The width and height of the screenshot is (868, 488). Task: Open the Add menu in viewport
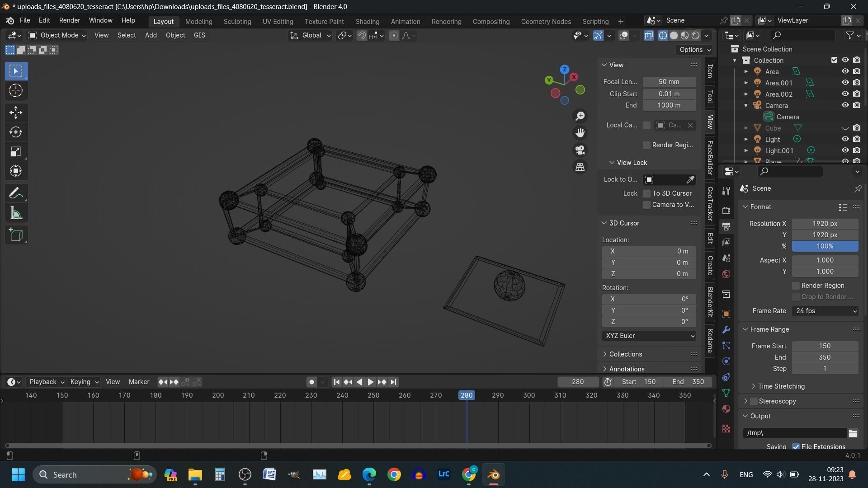click(151, 35)
